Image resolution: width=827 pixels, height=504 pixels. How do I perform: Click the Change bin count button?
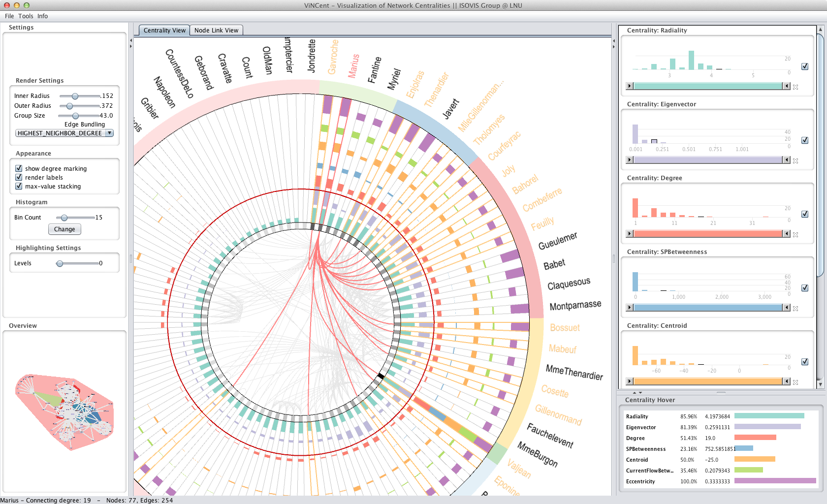tap(64, 229)
